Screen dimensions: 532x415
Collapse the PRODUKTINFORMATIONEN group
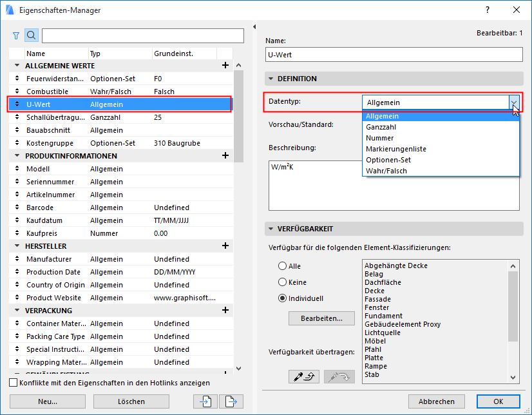coord(17,156)
